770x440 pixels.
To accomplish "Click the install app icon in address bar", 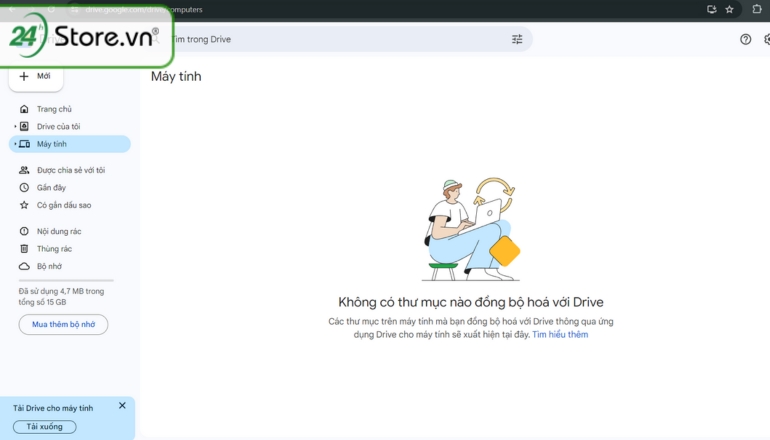I will (712, 9).
